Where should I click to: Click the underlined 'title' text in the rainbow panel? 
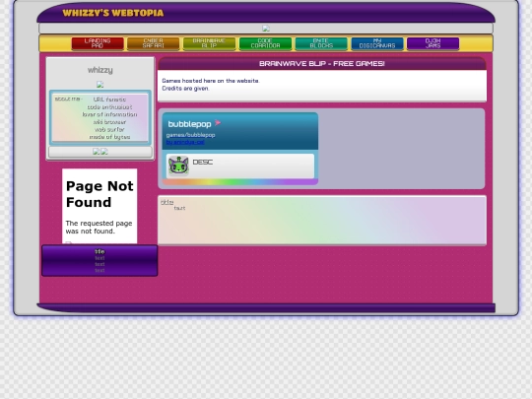166,202
